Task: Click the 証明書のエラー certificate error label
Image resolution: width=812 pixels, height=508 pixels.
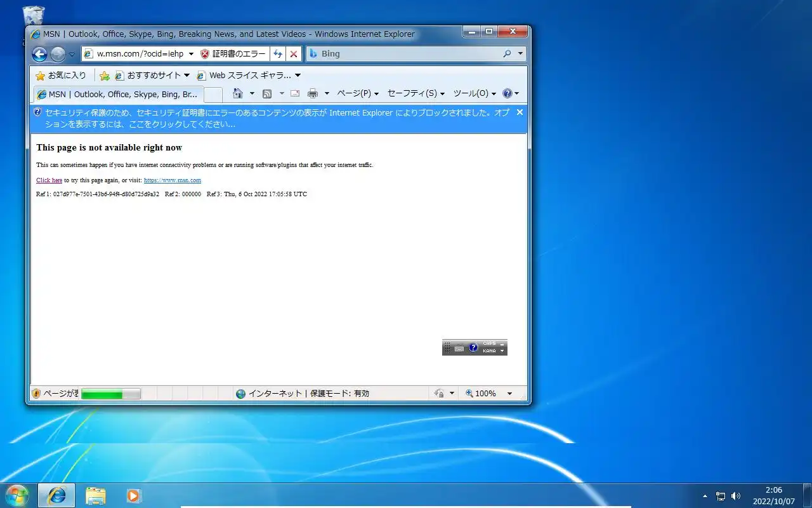Action: click(x=239, y=54)
